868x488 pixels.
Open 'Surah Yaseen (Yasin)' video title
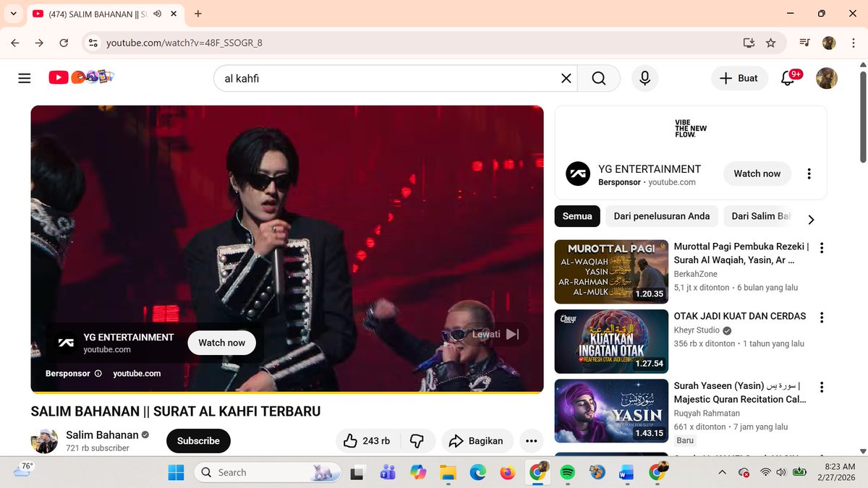[x=739, y=393]
